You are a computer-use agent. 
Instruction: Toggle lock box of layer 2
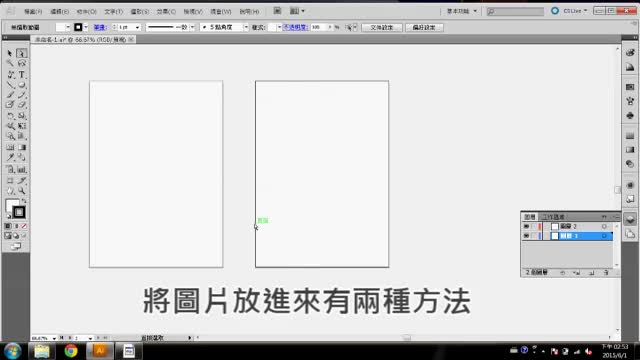(x=535, y=226)
